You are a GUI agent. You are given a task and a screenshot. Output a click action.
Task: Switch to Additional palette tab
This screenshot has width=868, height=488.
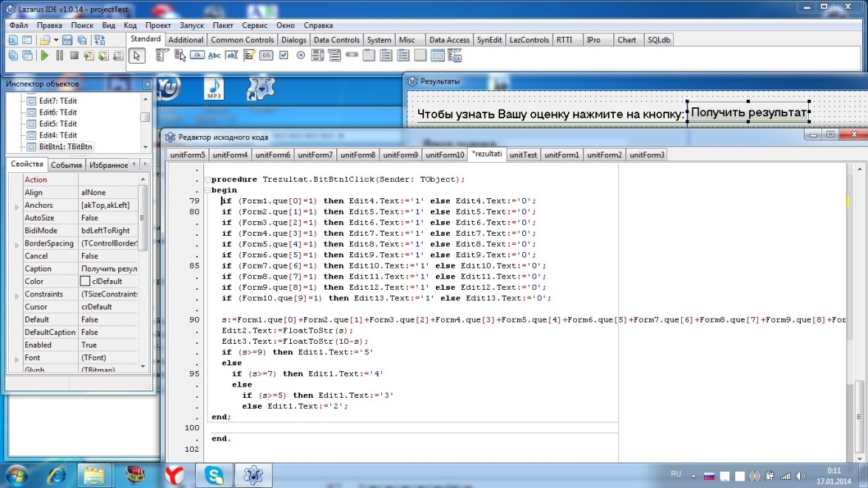185,40
